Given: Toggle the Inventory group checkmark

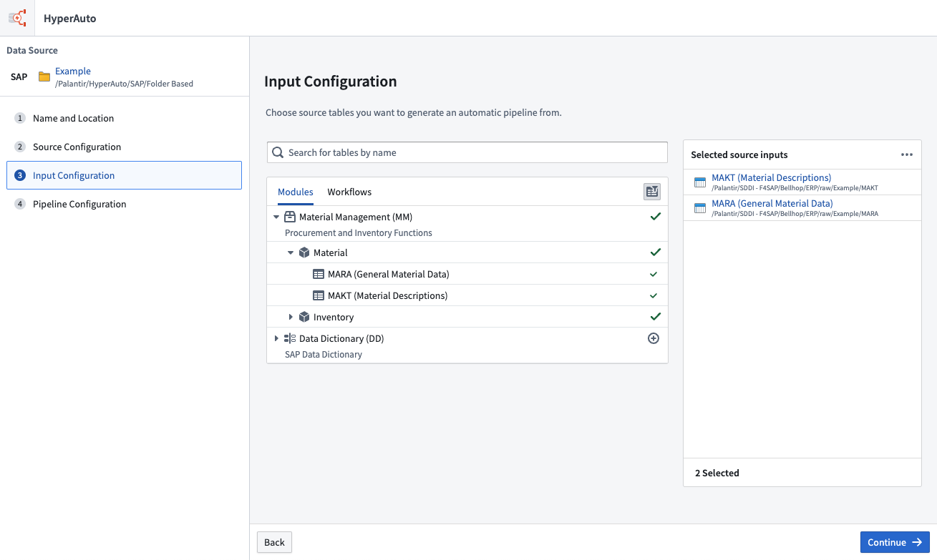Looking at the screenshot, I should 655,316.
